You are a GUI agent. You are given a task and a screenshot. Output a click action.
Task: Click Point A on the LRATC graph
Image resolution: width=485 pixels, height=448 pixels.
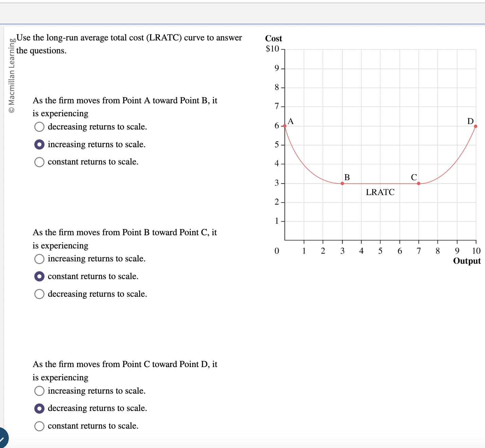(x=285, y=126)
